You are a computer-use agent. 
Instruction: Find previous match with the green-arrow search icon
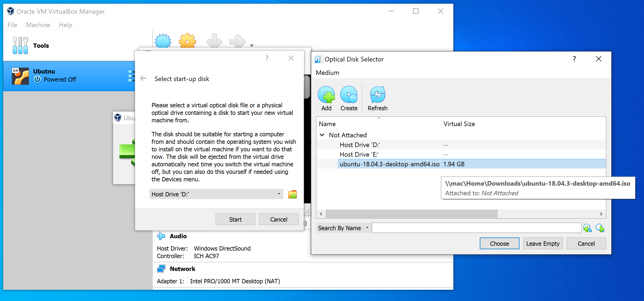click(x=587, y=228)
